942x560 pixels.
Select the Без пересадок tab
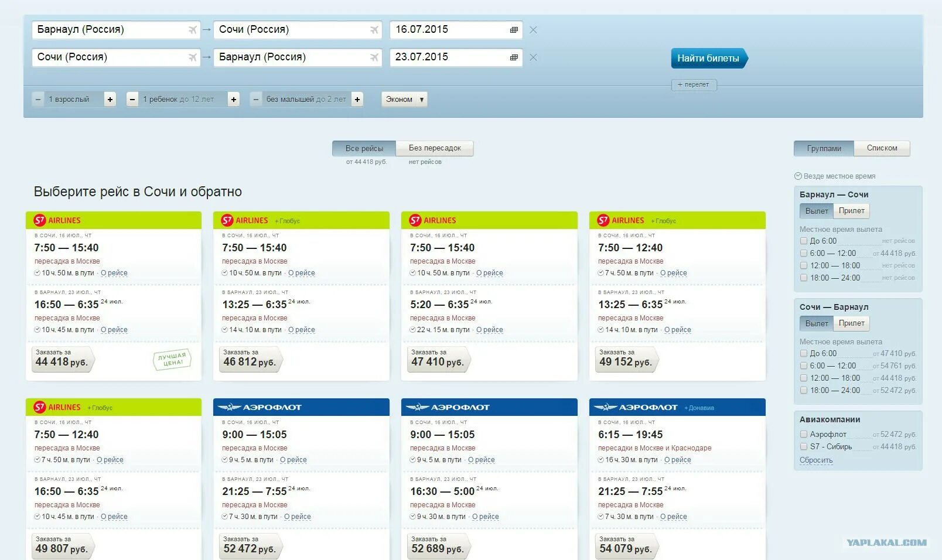pos(435,148)
